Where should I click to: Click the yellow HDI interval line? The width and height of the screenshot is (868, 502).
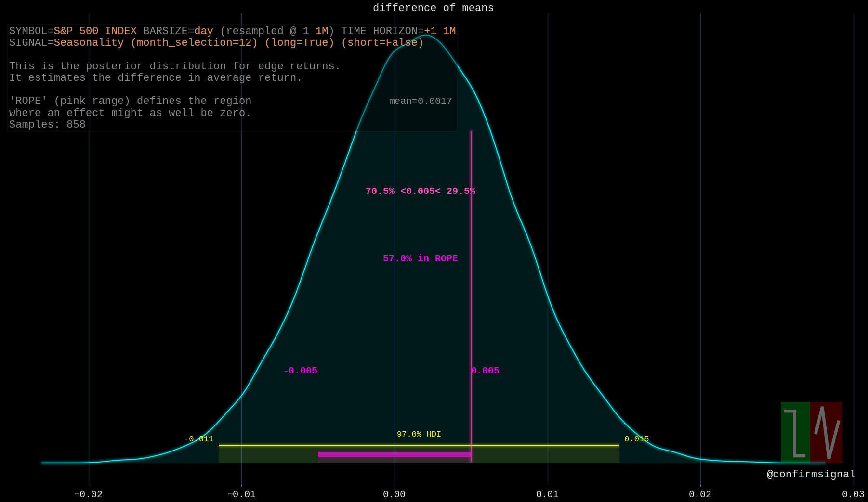click(419, 445)
